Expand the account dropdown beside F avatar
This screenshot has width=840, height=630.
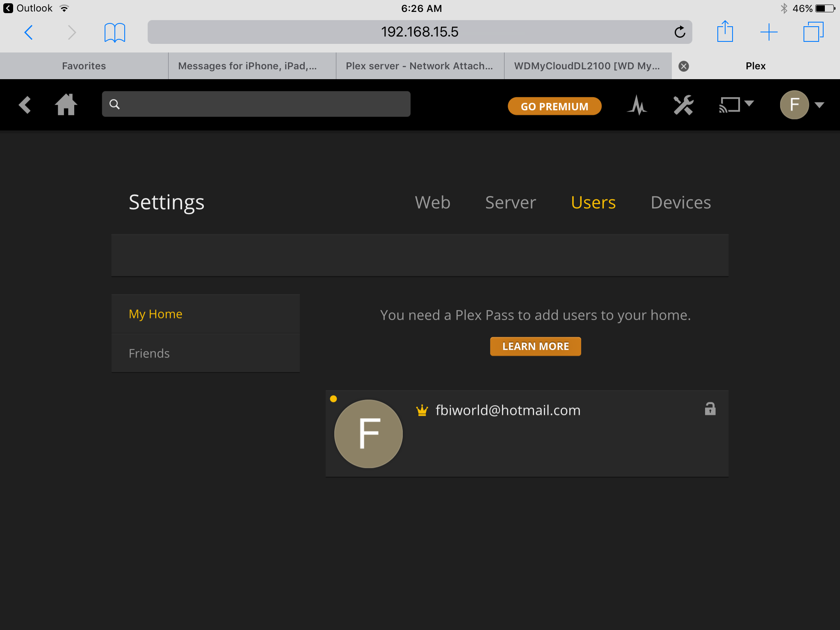[819, 105]
